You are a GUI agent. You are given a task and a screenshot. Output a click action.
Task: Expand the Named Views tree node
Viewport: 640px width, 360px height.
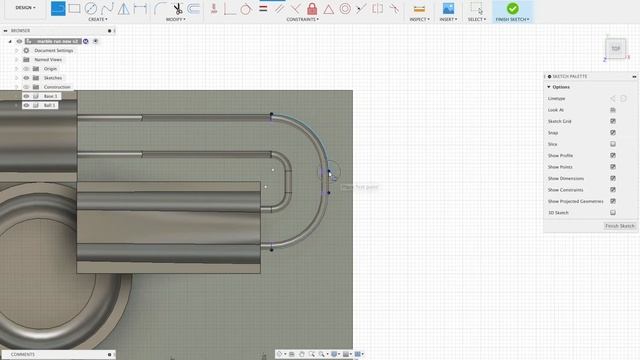click(x=16, y=60)
